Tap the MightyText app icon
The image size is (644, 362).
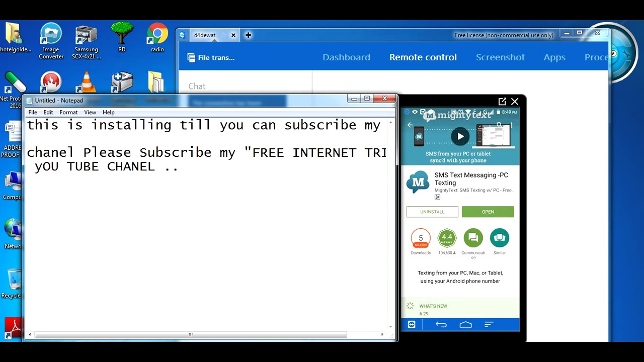(418, 183)
